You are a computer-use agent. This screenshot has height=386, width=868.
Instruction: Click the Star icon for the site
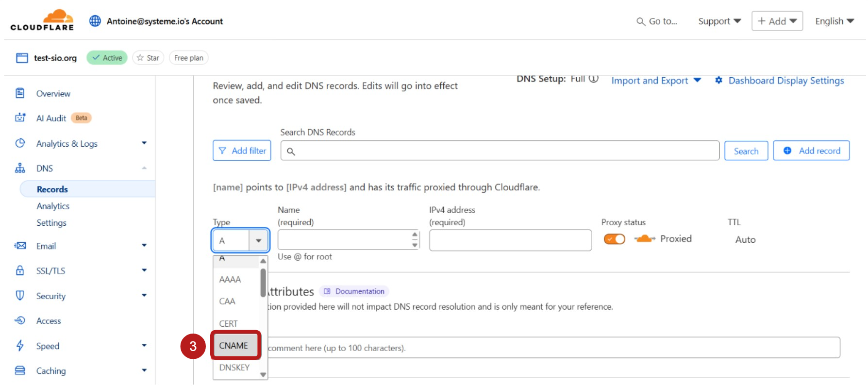tap(140, 58)
